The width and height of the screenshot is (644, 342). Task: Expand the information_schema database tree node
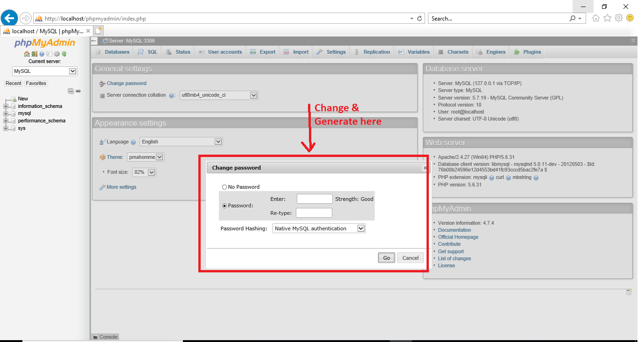6,107
